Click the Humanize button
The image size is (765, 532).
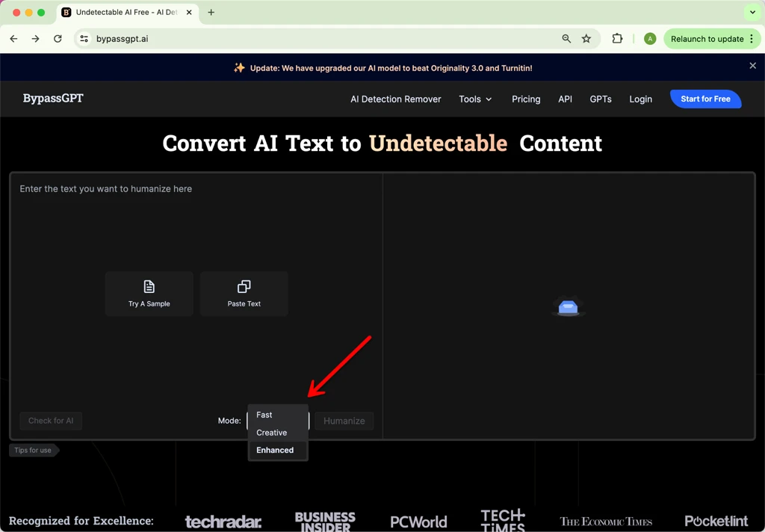coord(344,421)
